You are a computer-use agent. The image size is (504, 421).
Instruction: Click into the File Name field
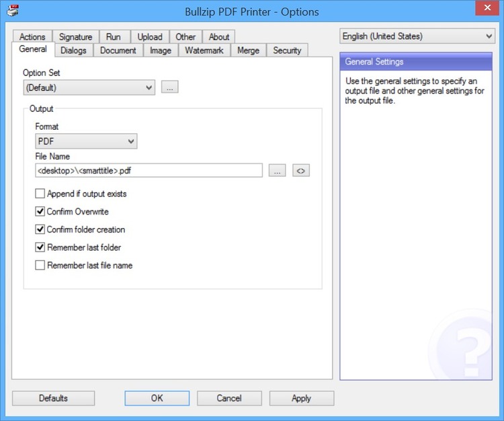coord(149,170)
